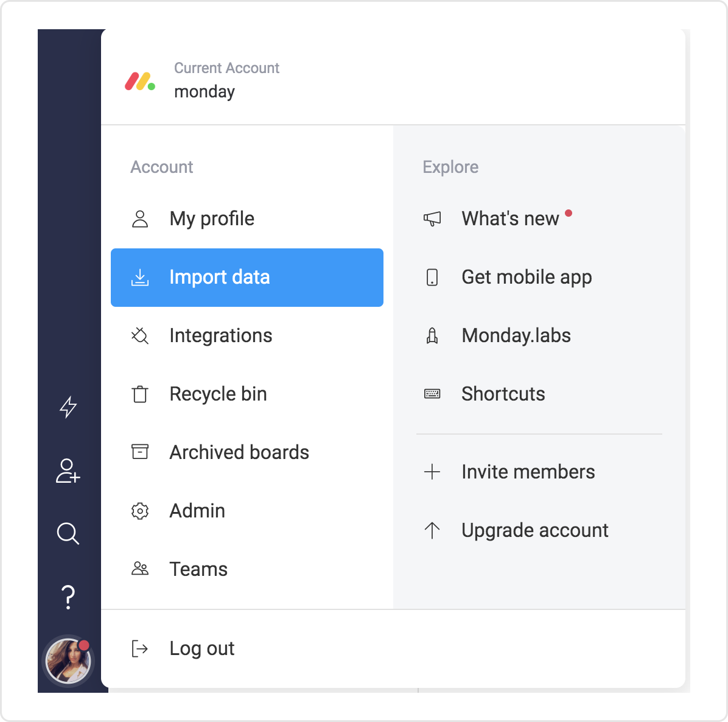Click the people icon beside Teams
Screen dimensions: 728x722
(x=140, y=569)
